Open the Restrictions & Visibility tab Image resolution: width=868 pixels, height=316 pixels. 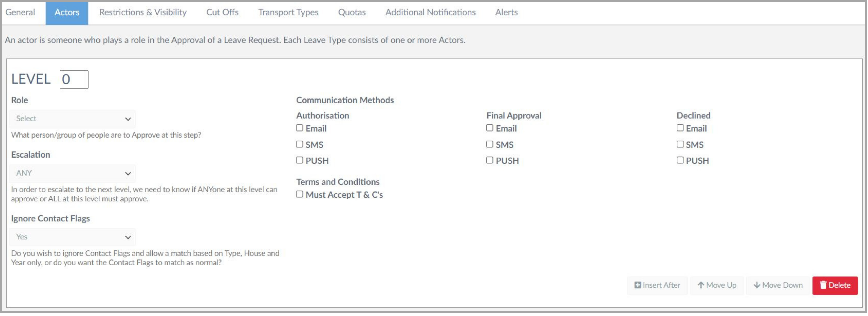(143, 12)
